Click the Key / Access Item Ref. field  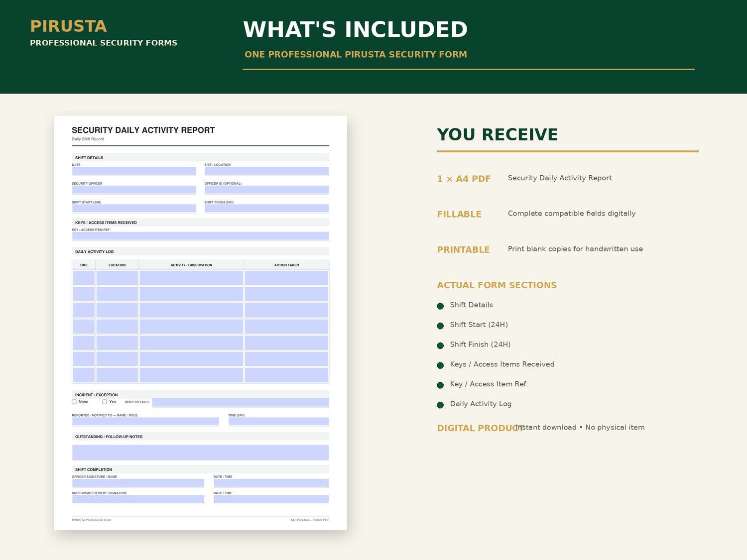(x=200, y=236)
